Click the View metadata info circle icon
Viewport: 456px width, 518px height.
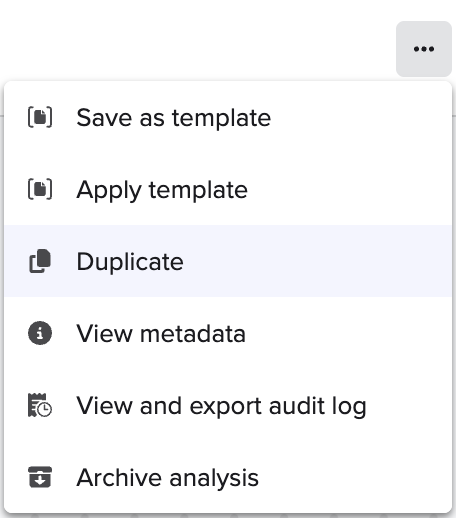(x=40, y=333)
